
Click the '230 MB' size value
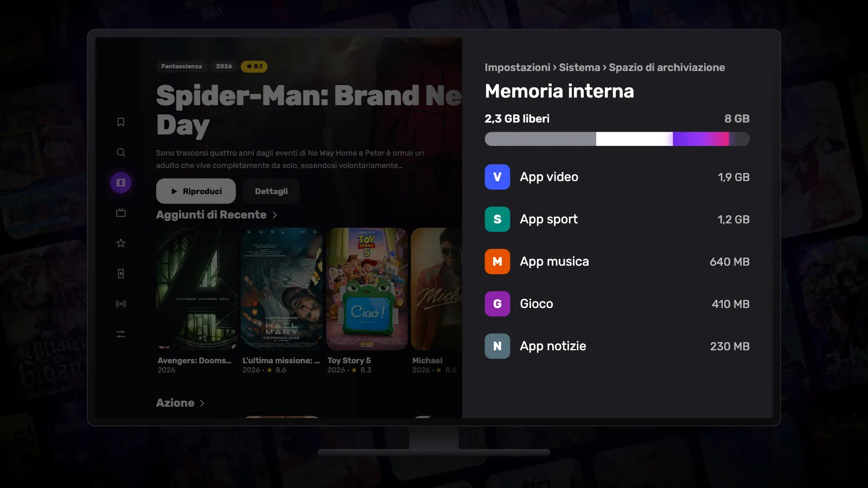(730, 346)
